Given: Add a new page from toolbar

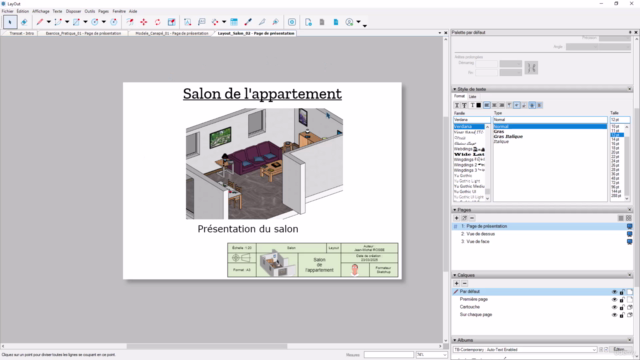Looking at the screenshot, I should (x=308, y=22).
